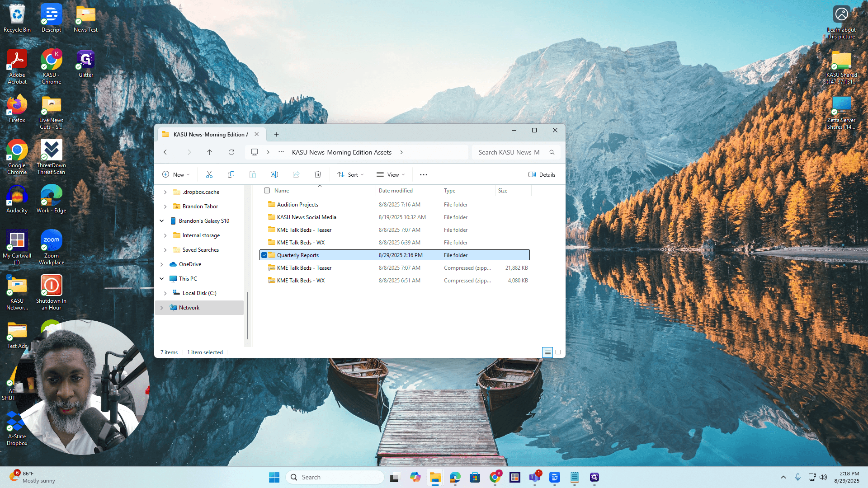Open Microsoft Teams from taskbar
The height and width of the screenshot is (488, 868).
(x=535, y=477)
